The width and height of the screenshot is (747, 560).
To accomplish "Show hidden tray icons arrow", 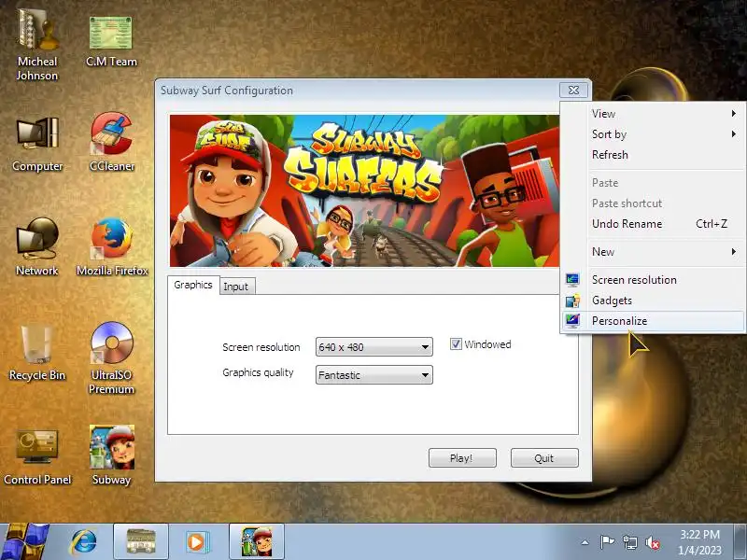I will tap(585, 542).
